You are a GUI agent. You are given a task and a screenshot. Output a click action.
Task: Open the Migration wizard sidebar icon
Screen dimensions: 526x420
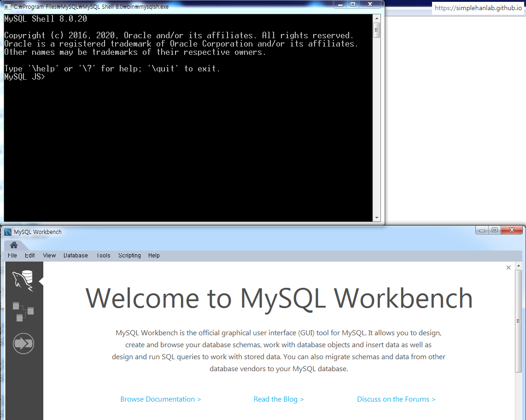point(23,343)
